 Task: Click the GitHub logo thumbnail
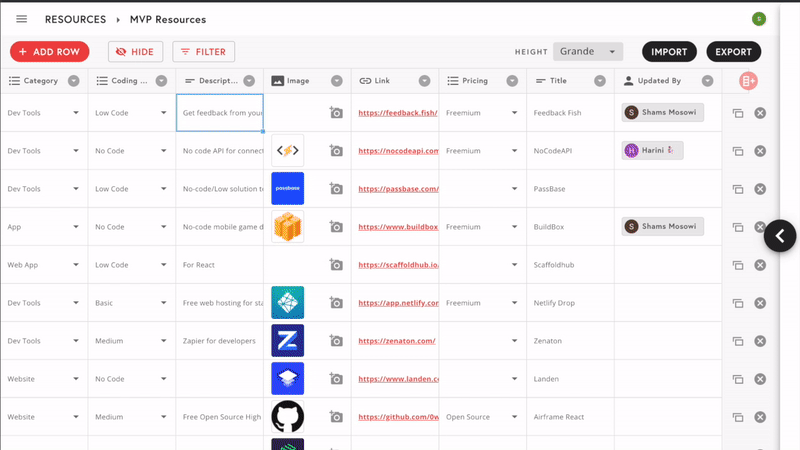click(288, 417)
